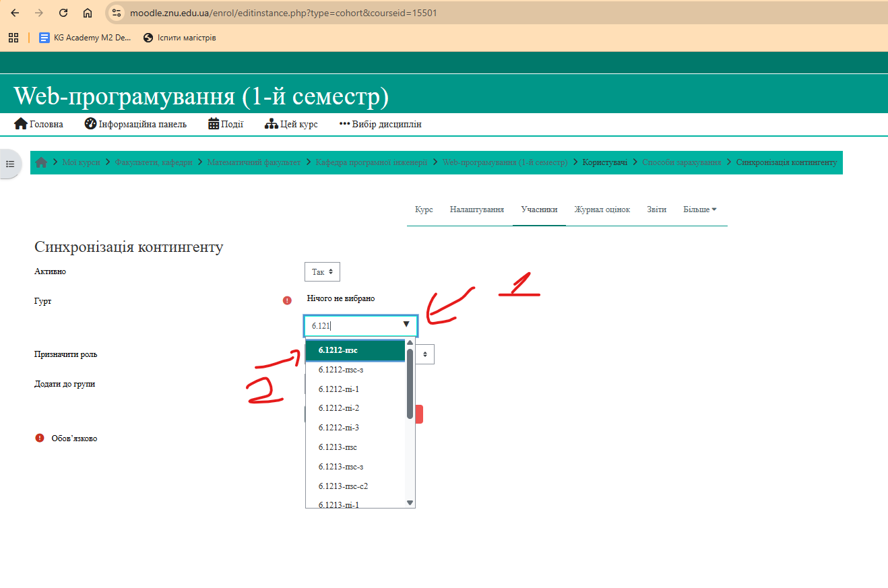This screenshot has height=588, width=888.
Task: Click the red required icon beside Гурт
Action: pyautogui.click(x=287, y=300)
